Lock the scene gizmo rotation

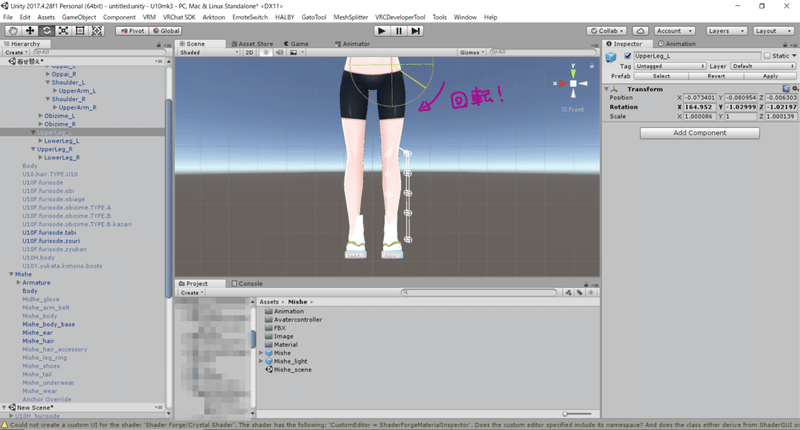pyautogui.click(x=592, y=66)
